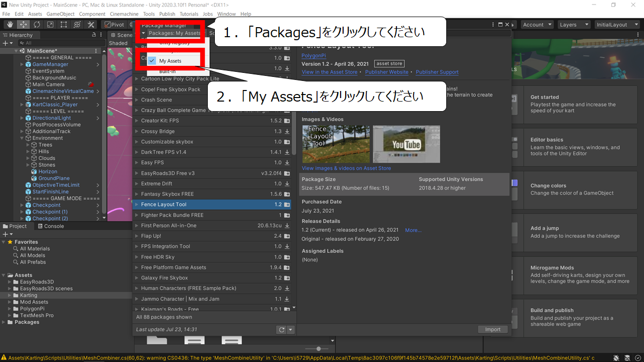
Task: Click View images & videos on Asset Store
Action: [346, 168]
